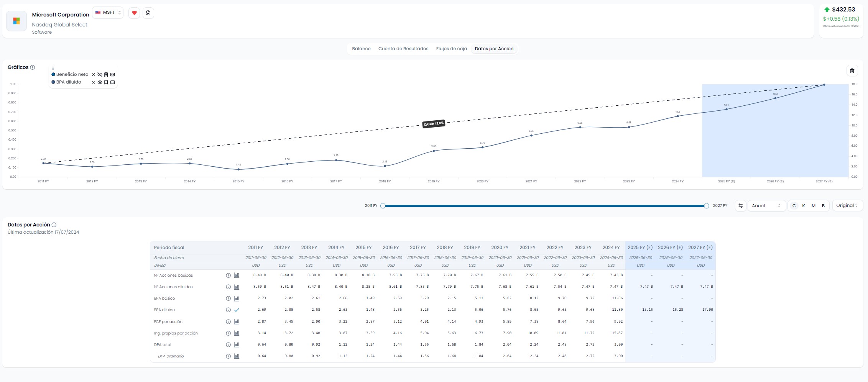Chart the DPA ordinario row
Viewport: 868px width, 382px height.
pos(237,356)
